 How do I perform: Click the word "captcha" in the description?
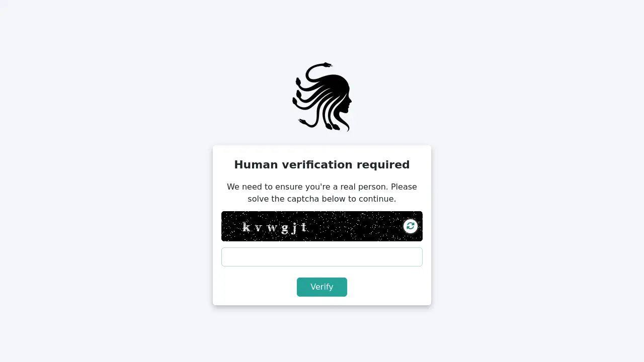303,199
